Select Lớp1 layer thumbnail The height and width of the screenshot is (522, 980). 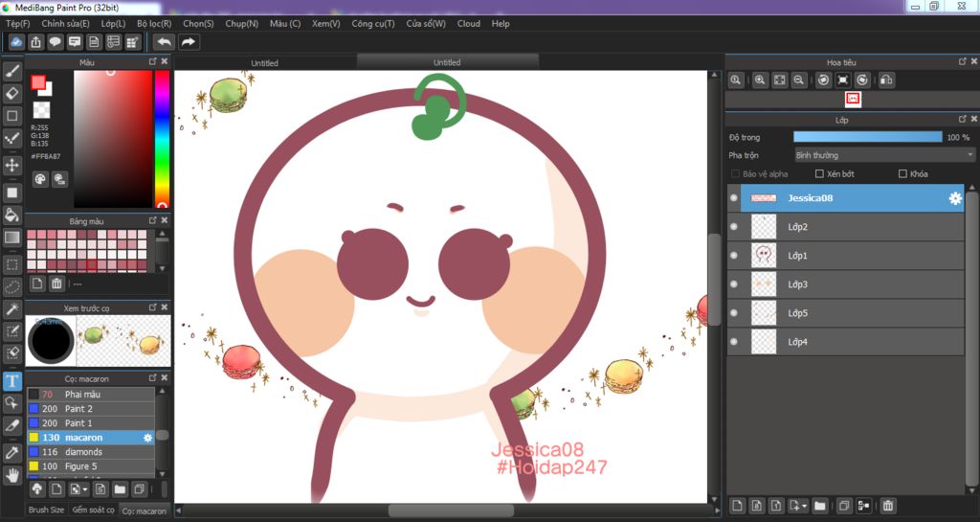click(x=764, y=256)
